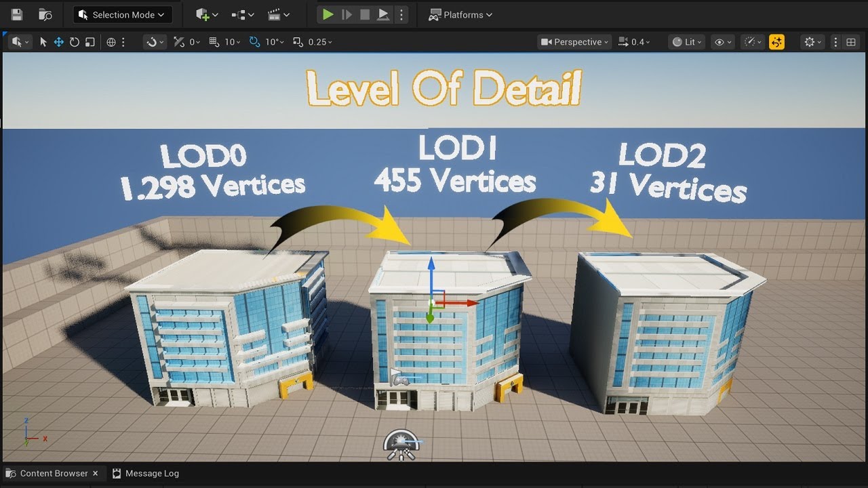868x488 pixels.
Task: Click the green Play button
Action: 328,14
